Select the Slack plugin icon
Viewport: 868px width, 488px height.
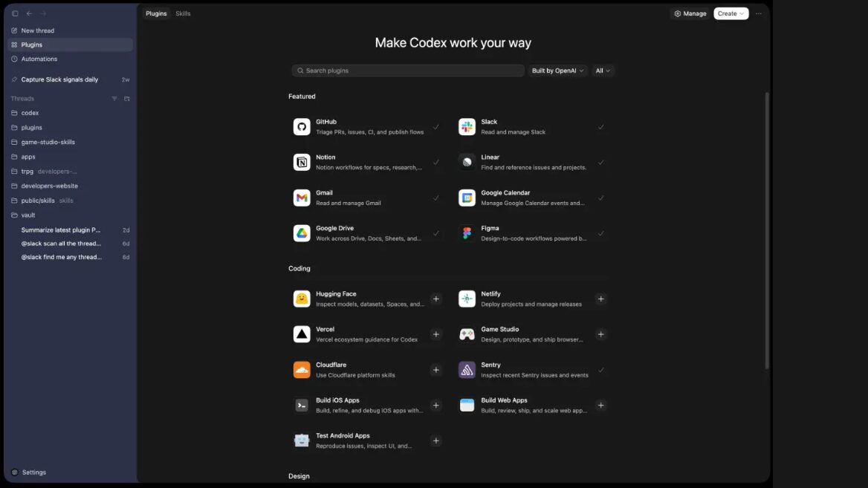pos(467,126)
